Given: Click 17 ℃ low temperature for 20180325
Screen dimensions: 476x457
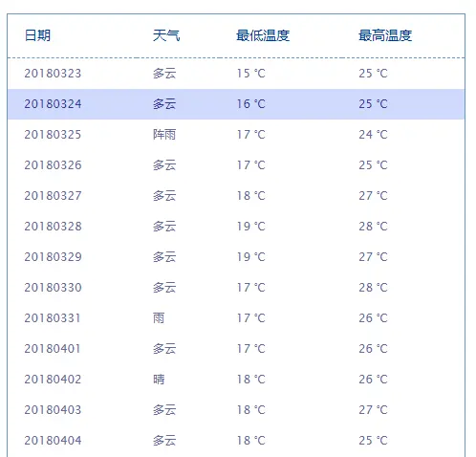Looking at the screenshot, I should [250, 135].
